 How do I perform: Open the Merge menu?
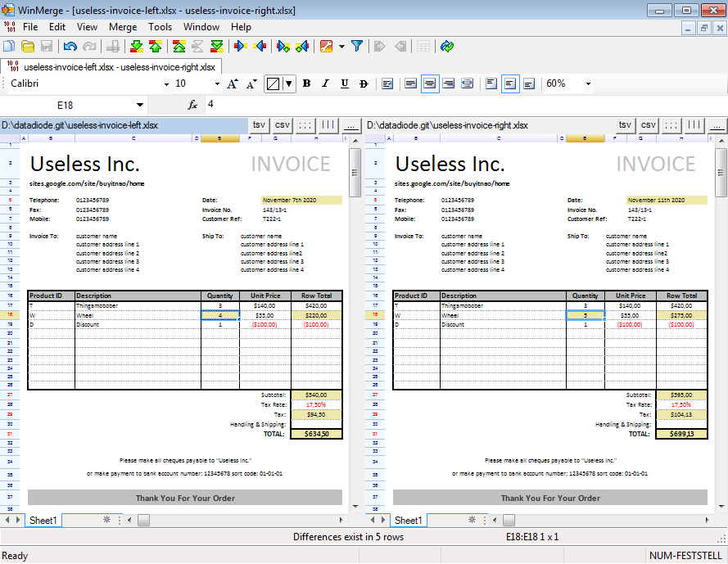[123, 27]
